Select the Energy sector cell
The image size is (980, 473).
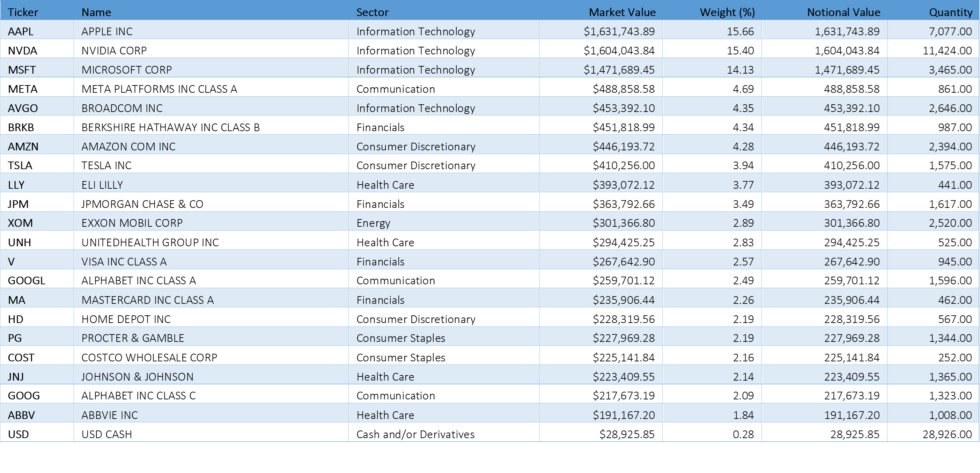pos(373,223)
